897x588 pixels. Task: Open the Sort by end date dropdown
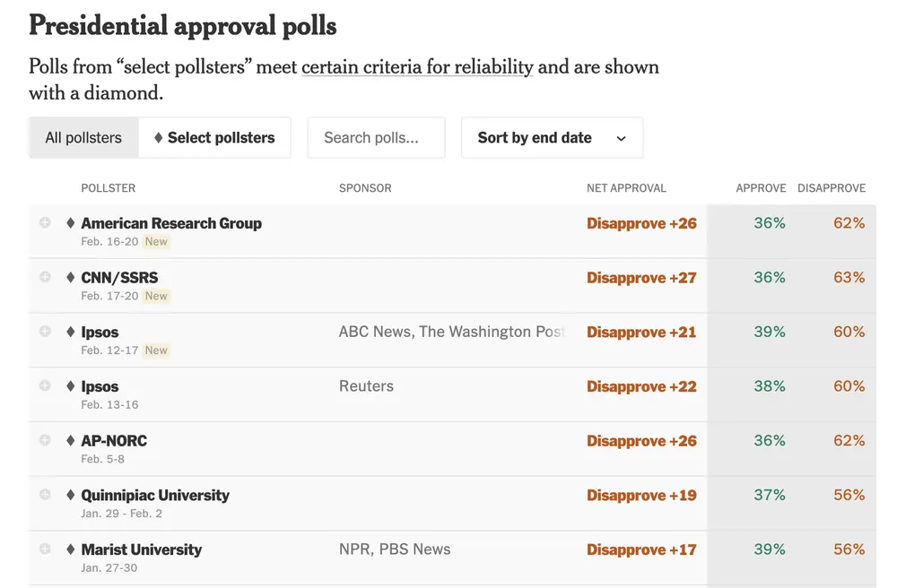point(552,138)
